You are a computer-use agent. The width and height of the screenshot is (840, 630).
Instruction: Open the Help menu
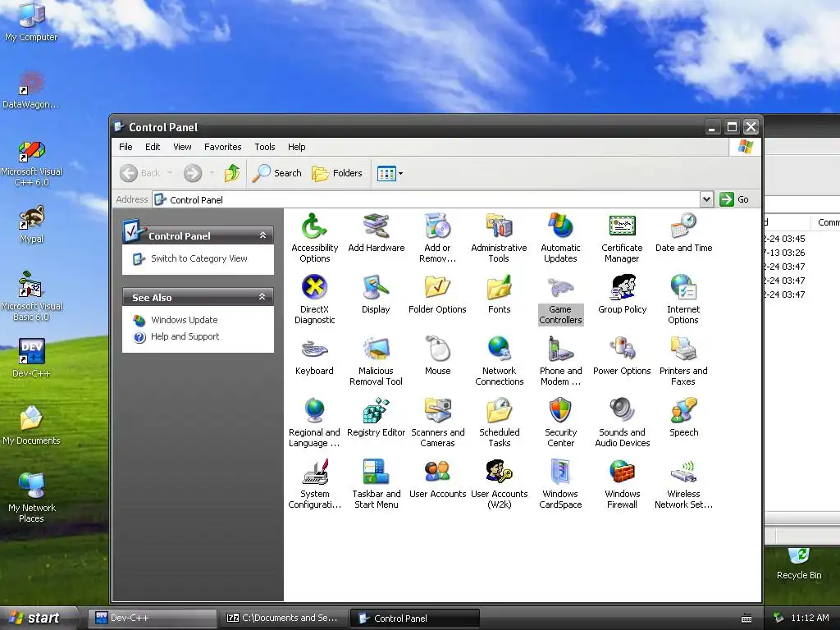tap(296, 147)
